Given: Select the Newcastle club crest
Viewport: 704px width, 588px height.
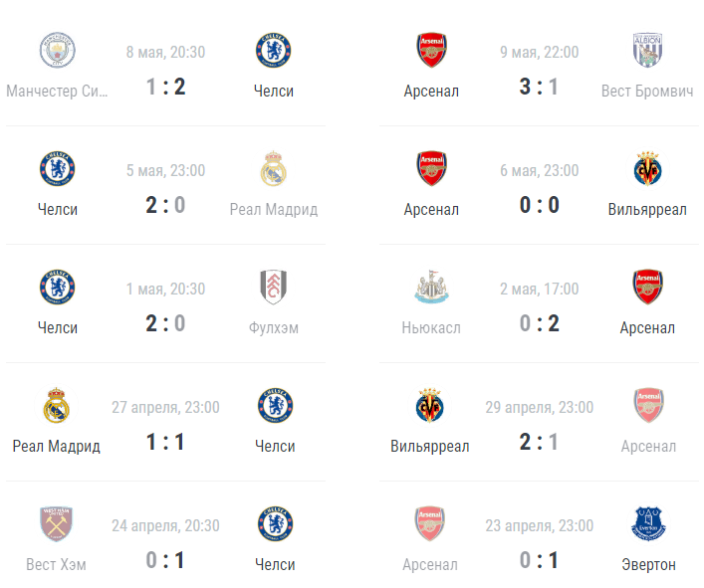Looking at the screenshot, I should pos(431,288).
